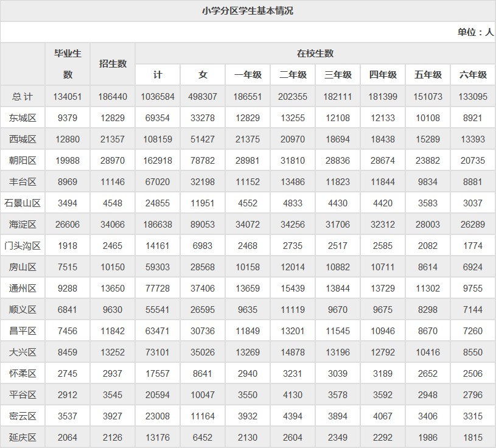Select the 女 column header
Screen dimensions: 496x448
coord(203,75)
